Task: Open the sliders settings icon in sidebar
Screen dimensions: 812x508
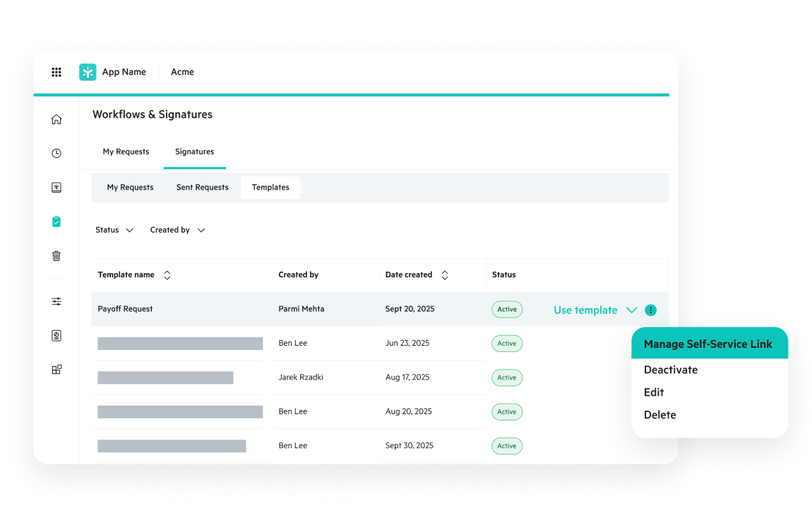Action: [56, 301]
